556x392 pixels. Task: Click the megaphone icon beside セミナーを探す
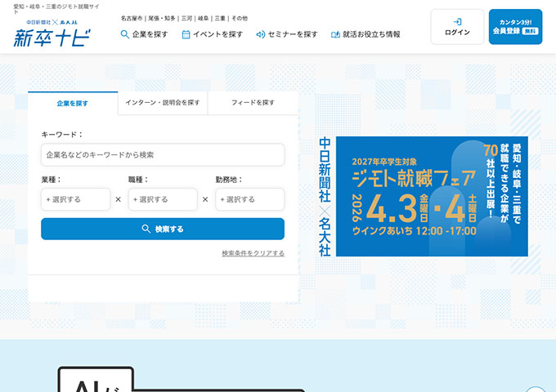click(261, 34)
